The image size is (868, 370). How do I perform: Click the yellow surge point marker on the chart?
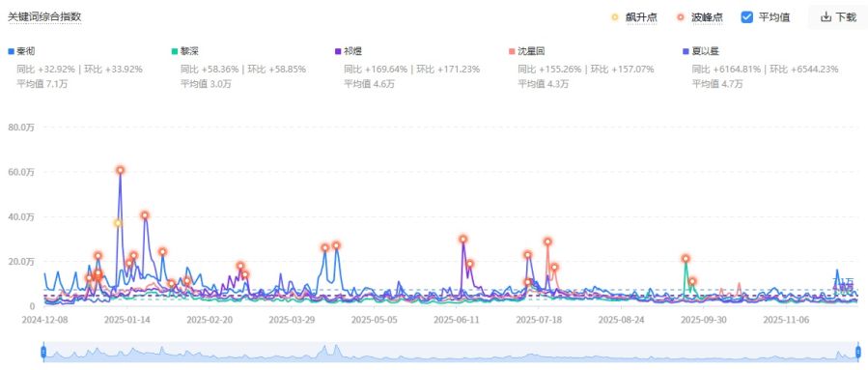tap(118, 222)
